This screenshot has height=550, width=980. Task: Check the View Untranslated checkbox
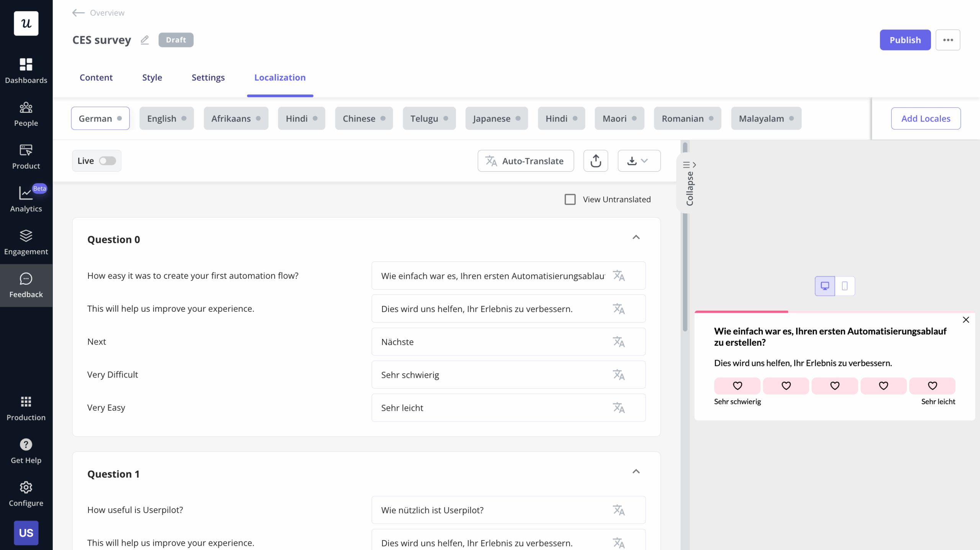tap(570, 199)
